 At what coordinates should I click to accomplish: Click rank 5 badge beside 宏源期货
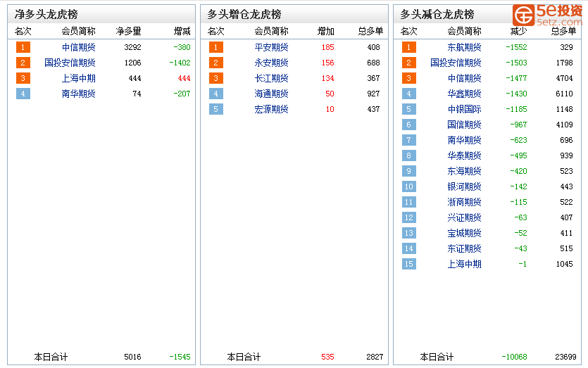click(216, 109)
